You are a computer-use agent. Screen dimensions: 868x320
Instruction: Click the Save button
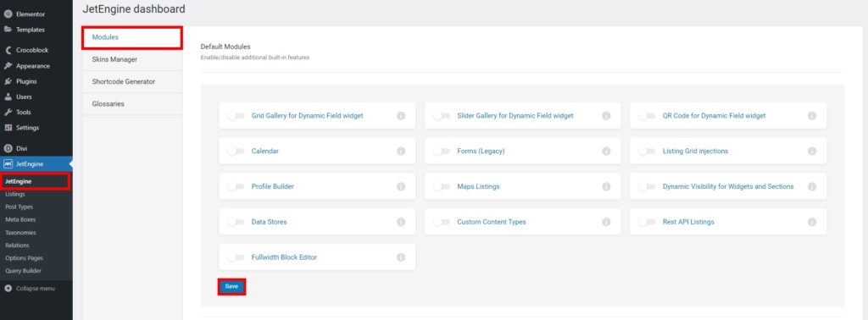pyautogui.click(x=231, y=286)
